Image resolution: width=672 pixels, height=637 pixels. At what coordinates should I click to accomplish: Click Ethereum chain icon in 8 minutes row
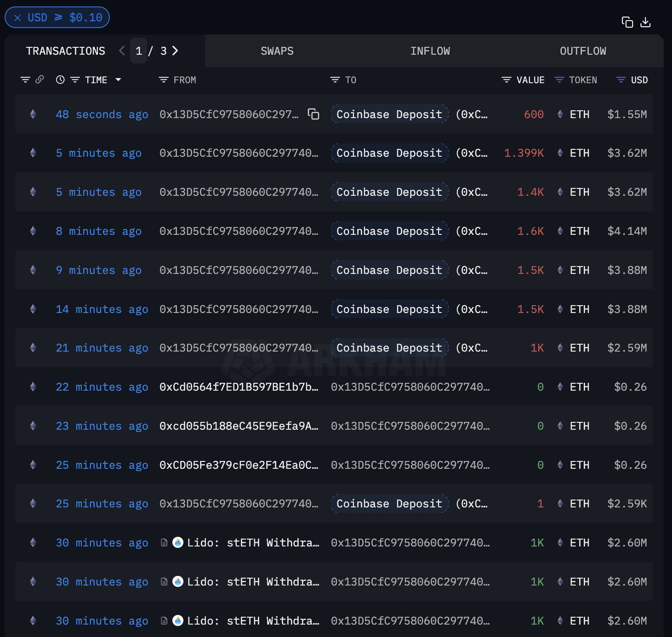click(33, 231)
